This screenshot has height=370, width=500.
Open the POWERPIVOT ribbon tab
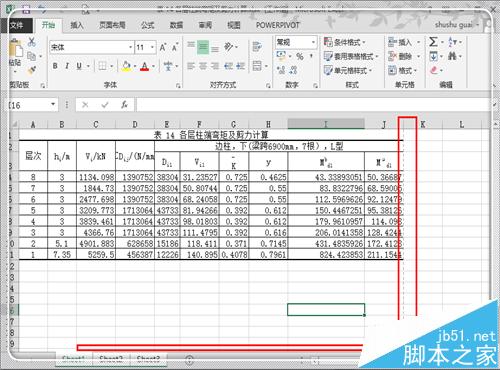(x=278, y=25)
